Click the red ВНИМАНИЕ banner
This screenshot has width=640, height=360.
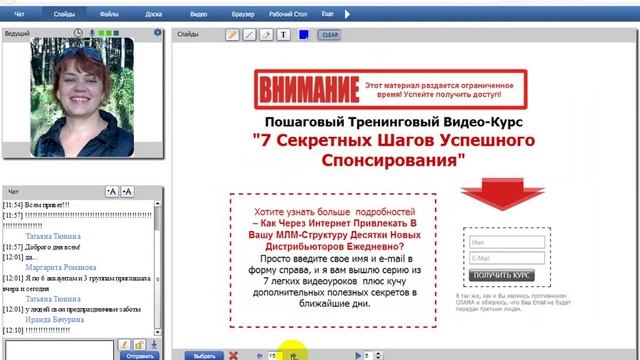pos(391,89)
